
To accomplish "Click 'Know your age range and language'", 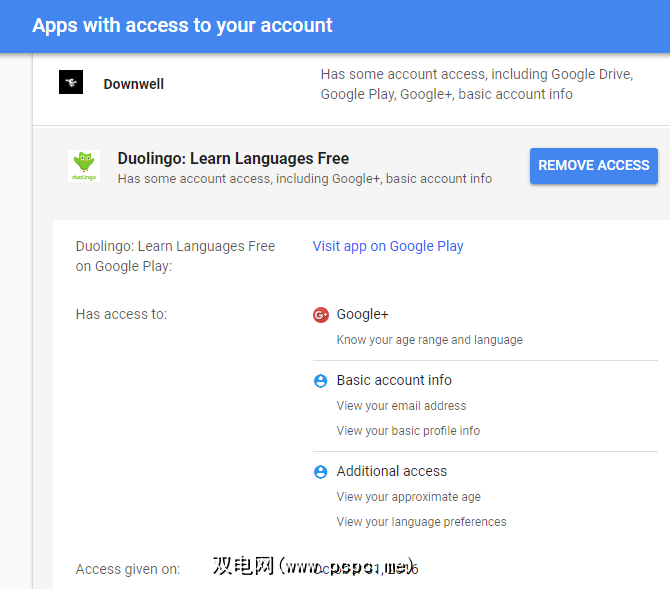I will pos(429,340).
